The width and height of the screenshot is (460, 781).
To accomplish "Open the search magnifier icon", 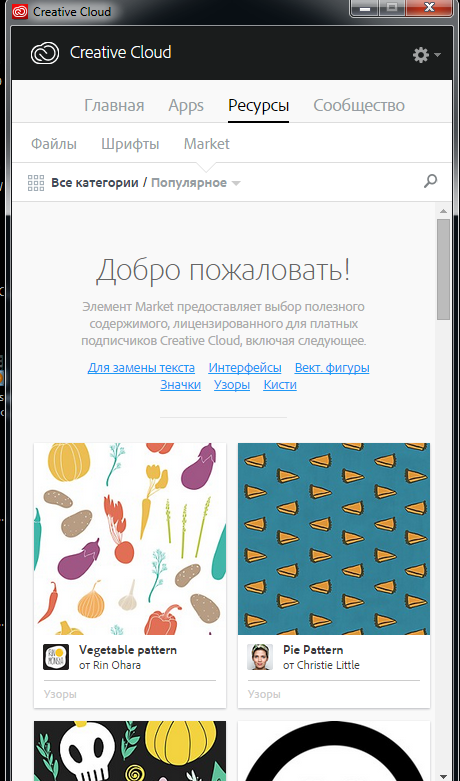I will (x=431, y=181).
